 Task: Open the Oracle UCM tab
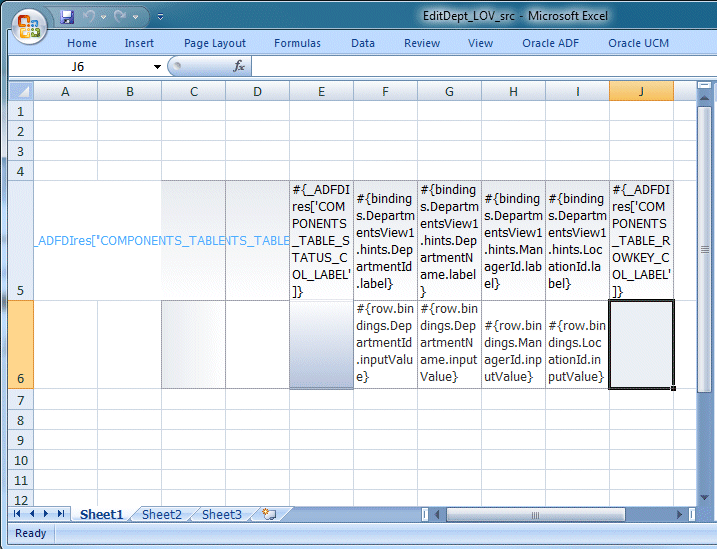[x=638, y=43]
